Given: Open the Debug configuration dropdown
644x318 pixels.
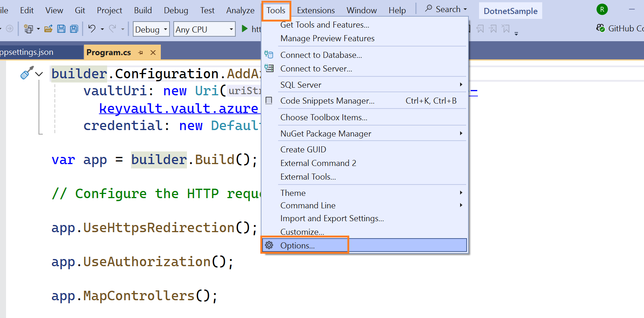Looking at the screenshot, I should [x=151, y=29].
